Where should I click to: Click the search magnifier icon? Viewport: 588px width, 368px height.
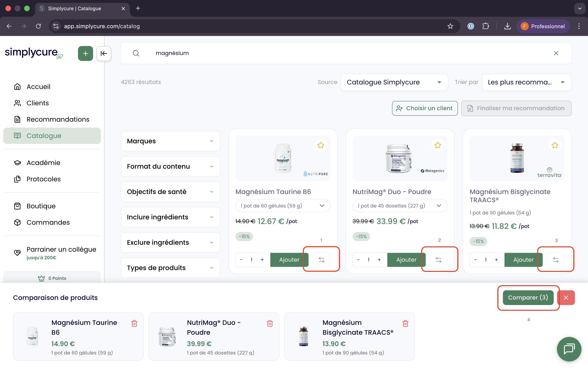(136, 53)
